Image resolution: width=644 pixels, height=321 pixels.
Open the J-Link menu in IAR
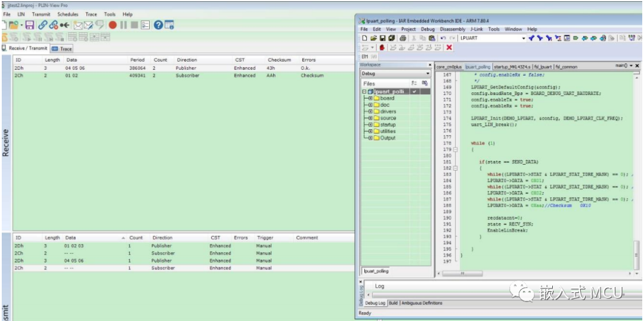[476, 29]
